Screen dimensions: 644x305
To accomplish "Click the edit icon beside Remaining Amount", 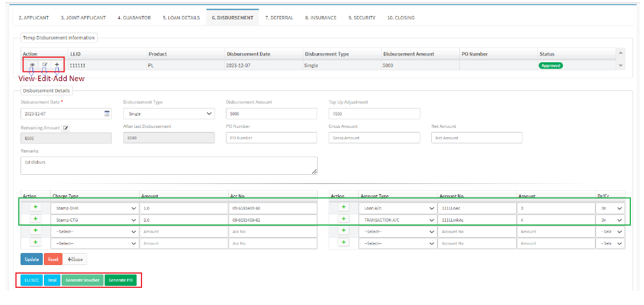I will 66,128.
